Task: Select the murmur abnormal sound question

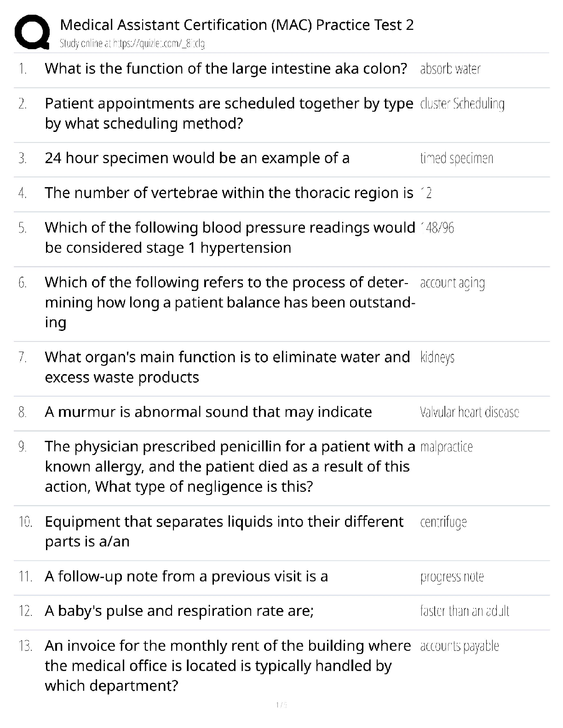Action: tap(208, 412)
